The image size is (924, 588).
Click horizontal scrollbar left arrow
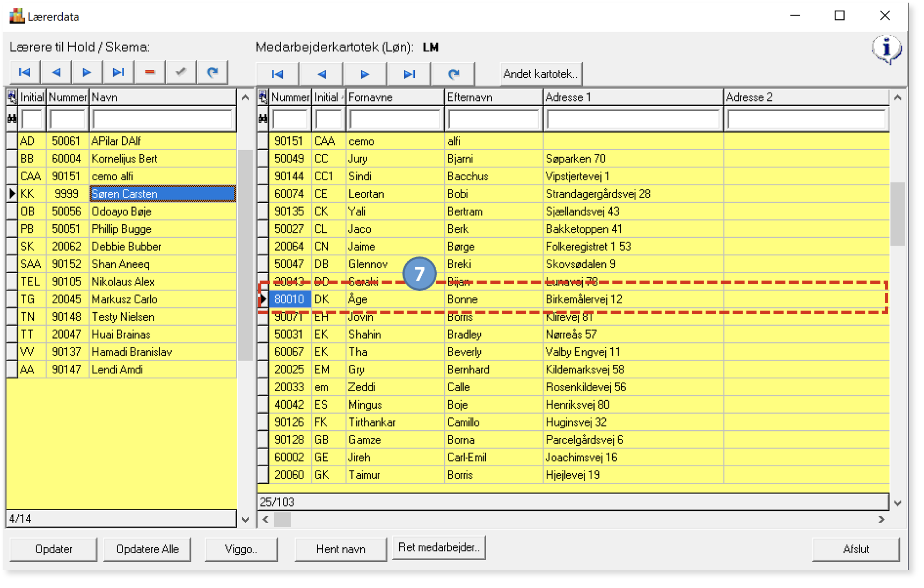266,519
